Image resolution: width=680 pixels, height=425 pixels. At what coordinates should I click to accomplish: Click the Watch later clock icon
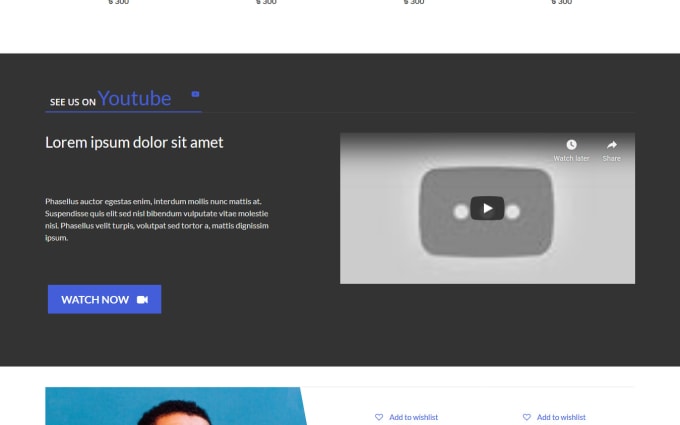pos(571,144)
